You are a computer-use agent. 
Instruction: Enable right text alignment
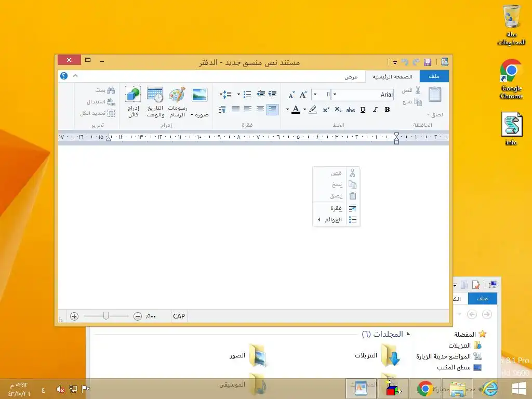point(272,109)
